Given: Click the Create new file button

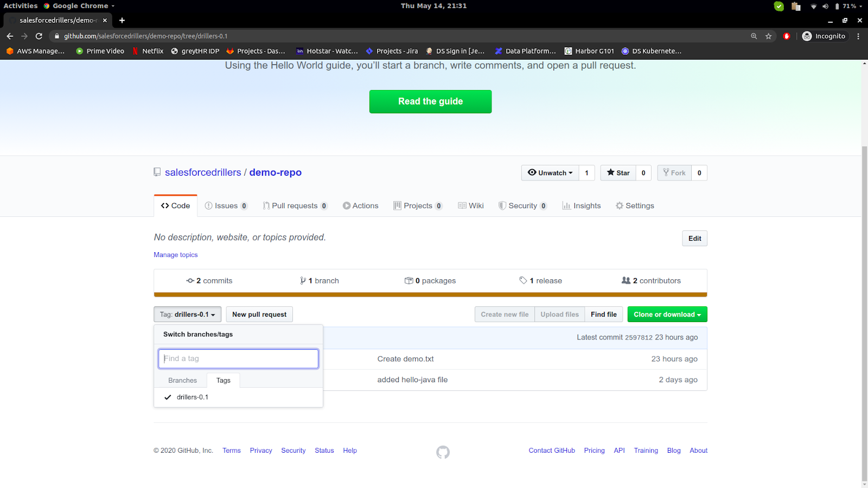Looking at the screenshot, I should 505,314.
